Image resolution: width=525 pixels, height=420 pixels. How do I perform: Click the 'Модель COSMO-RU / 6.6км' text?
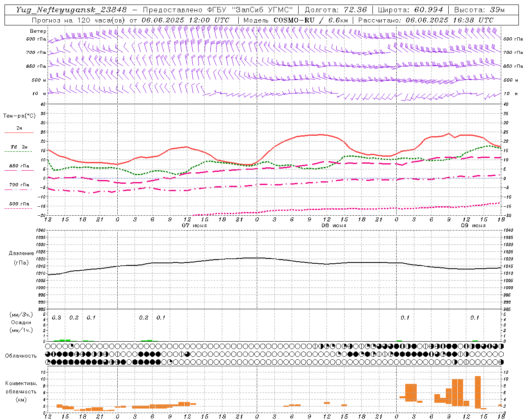[x=296, y=20]
